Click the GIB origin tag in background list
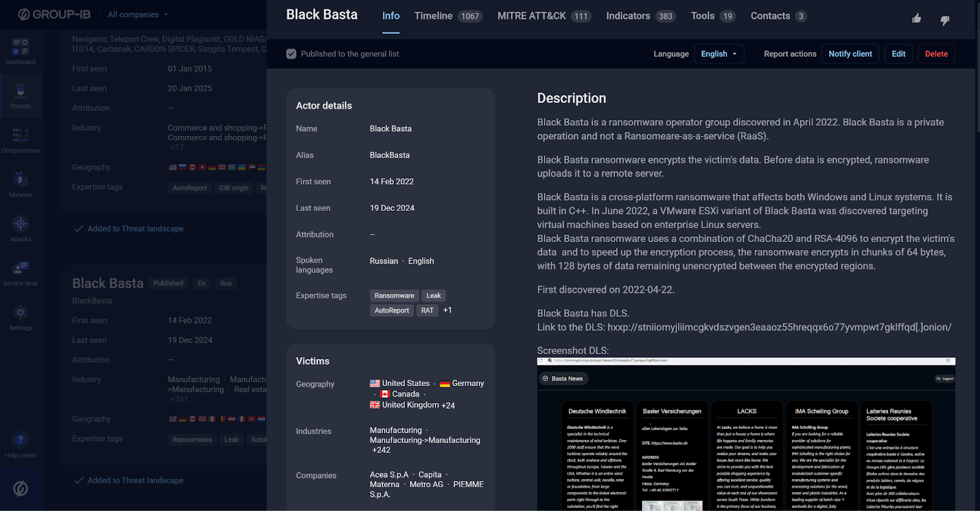This screenshot has width=980, height=511. [x=234, y=188]
